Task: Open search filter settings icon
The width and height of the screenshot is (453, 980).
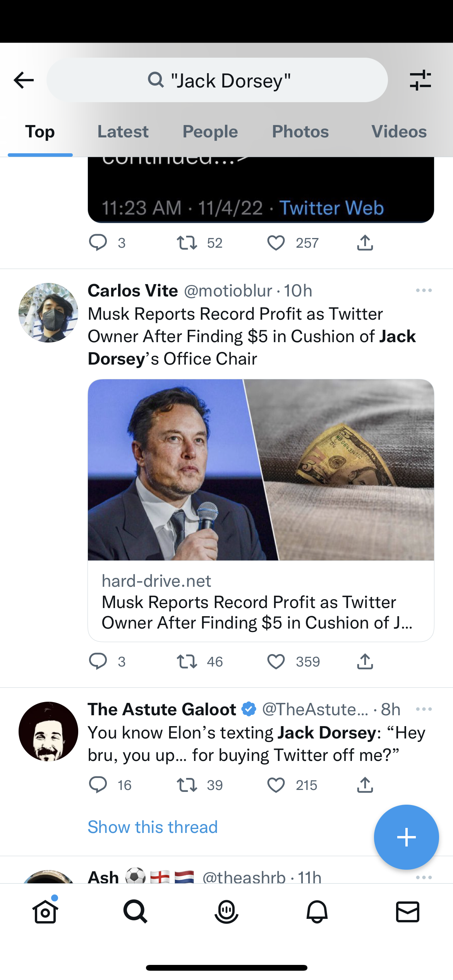Action: click(420, 80)
